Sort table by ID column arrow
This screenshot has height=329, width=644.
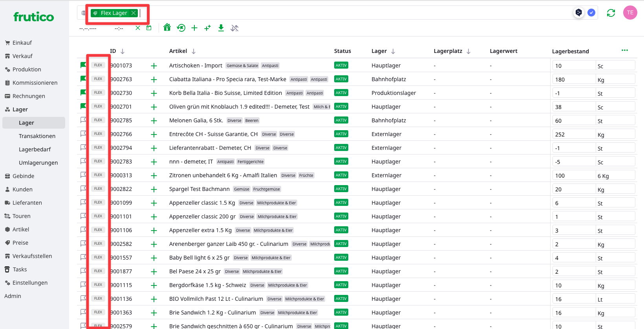pos(123,51)
